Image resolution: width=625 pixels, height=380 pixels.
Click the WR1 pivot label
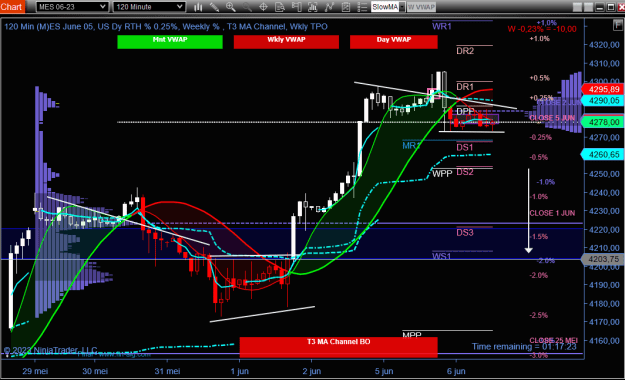point(442,26)
